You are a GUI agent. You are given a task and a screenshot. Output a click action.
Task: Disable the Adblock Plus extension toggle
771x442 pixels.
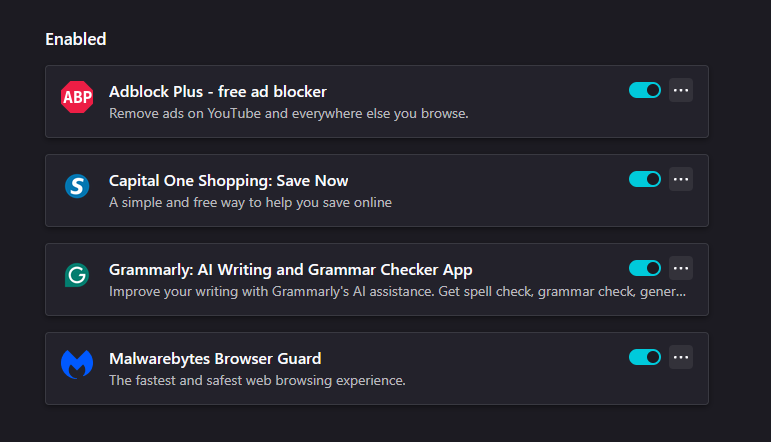tap(645, 91)
